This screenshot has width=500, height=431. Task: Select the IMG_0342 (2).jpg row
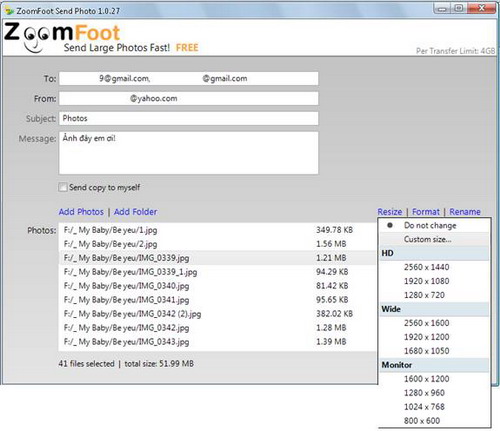point(217,314)
